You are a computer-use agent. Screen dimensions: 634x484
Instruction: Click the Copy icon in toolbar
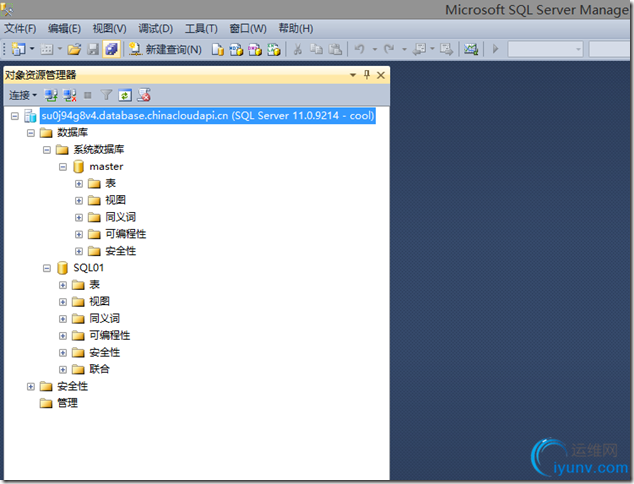click(x=316, y=49)
